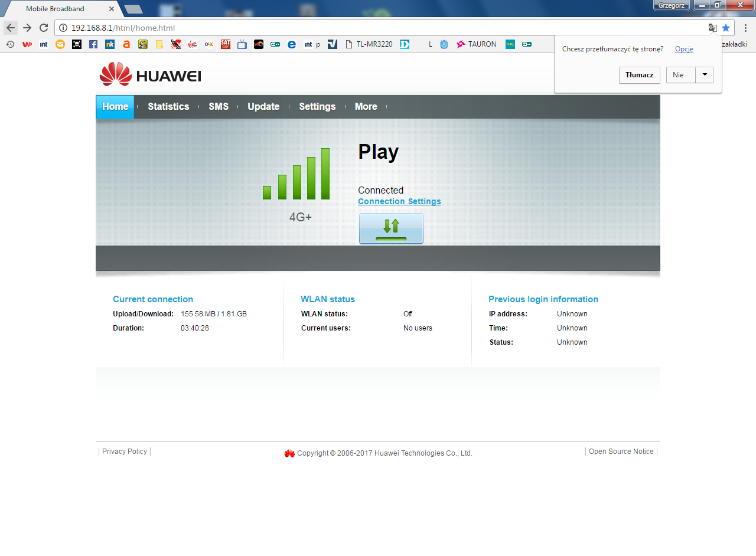
Task: Open the yellow folder bookmark
Action: tap(159, 44)
